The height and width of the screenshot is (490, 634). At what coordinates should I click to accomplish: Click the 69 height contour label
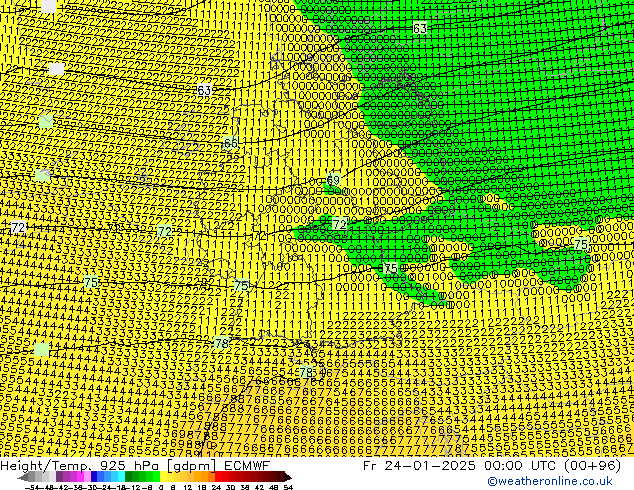[x=333, y=180]
